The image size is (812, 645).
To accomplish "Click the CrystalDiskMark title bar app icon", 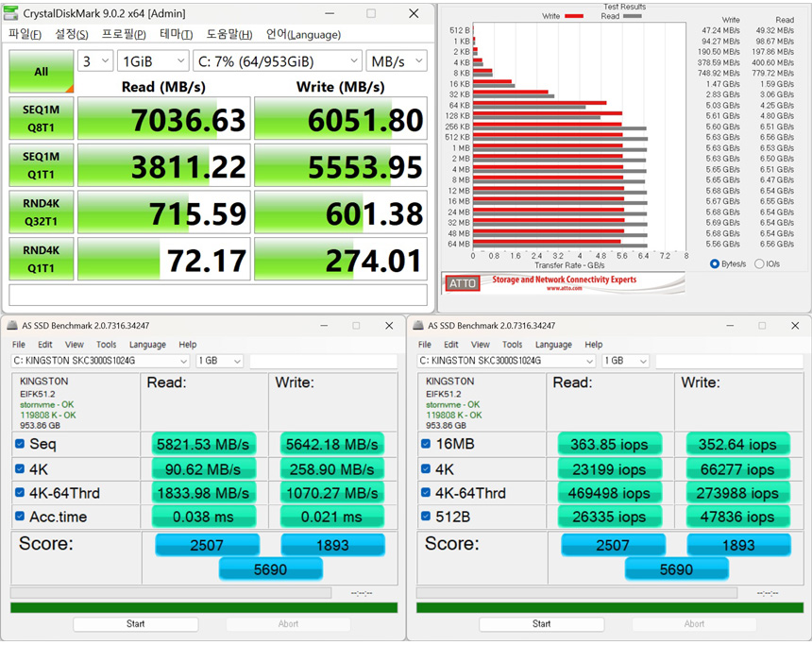I will [x=12, y=13].
